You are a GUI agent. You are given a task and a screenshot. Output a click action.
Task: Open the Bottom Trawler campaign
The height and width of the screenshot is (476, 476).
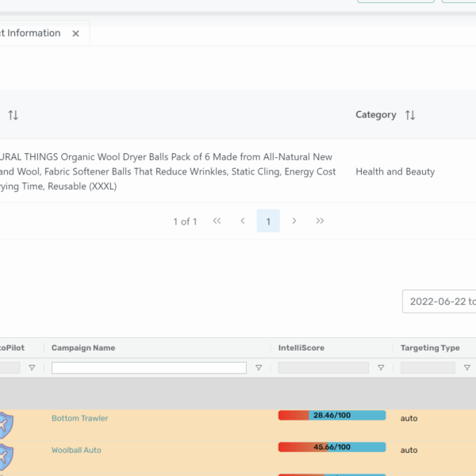click(x=80, y=418)
